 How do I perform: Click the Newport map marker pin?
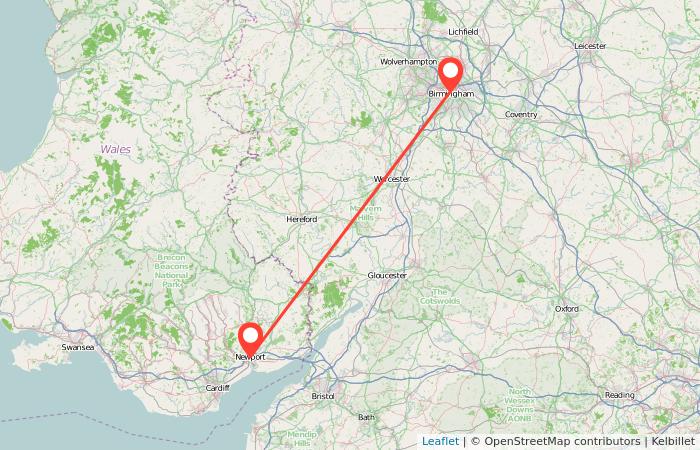point(250,340)
